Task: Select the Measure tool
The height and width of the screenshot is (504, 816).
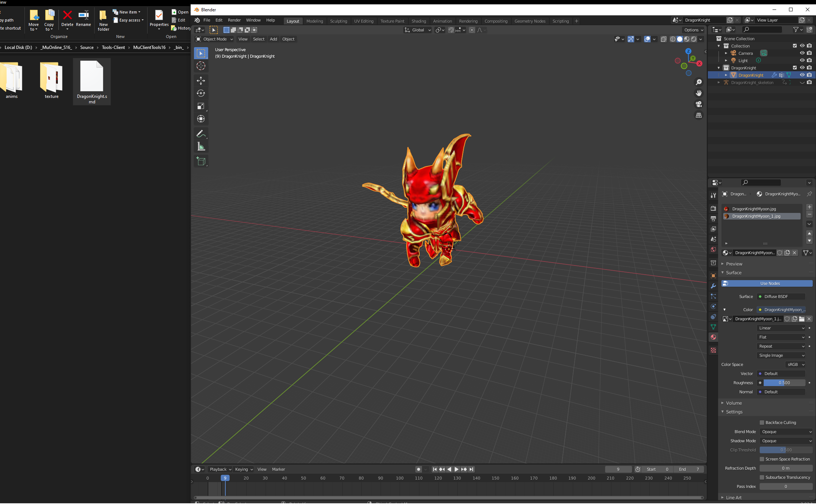Action: pos(201,147)
